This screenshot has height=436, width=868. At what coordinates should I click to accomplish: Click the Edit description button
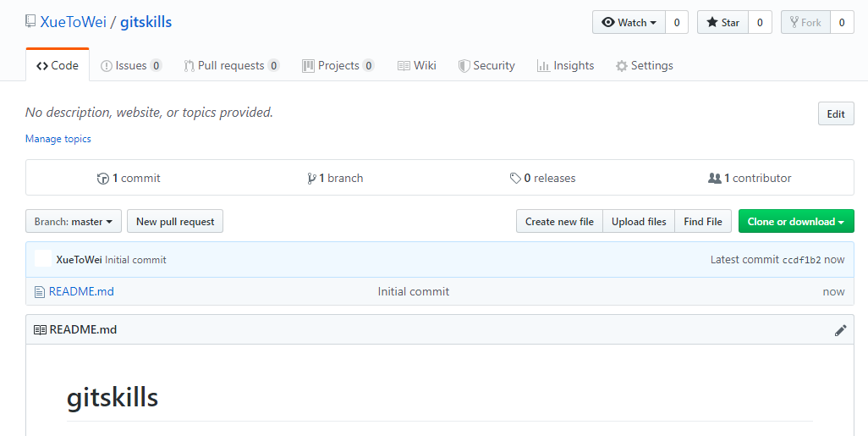(x=836, y=114)
